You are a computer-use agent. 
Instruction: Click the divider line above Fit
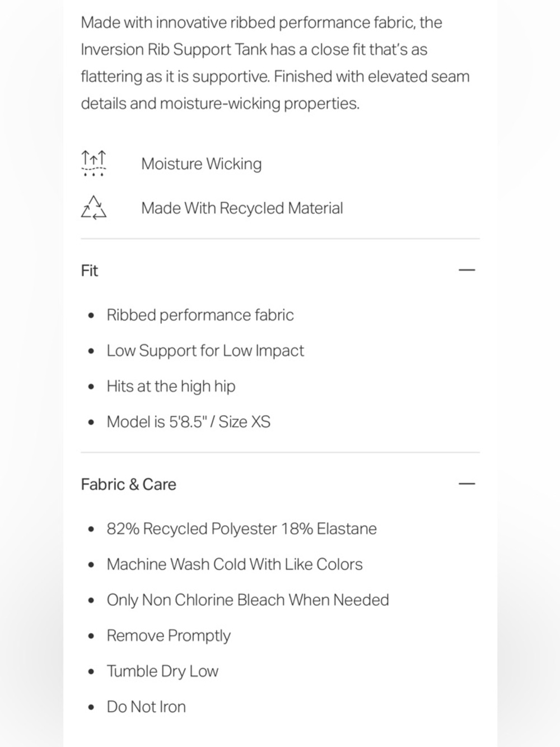click(x=280, y=239)
